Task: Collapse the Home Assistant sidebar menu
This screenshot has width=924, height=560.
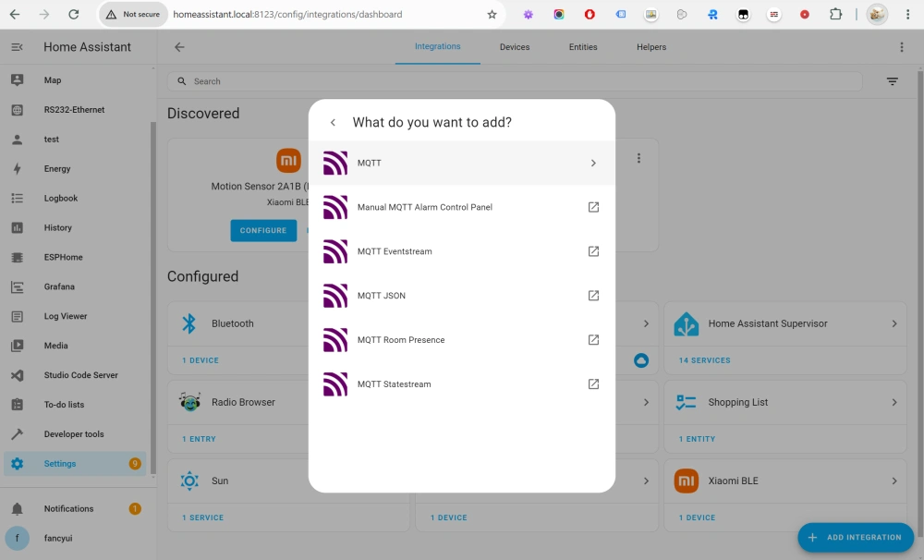Action: [x=17, y=47]
